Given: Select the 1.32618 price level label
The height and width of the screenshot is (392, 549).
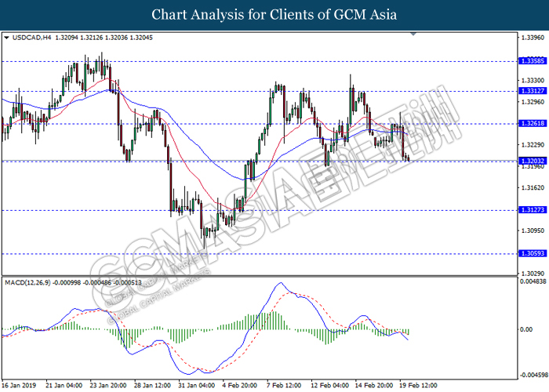Looking at the screenshot, I should point(533,123).
